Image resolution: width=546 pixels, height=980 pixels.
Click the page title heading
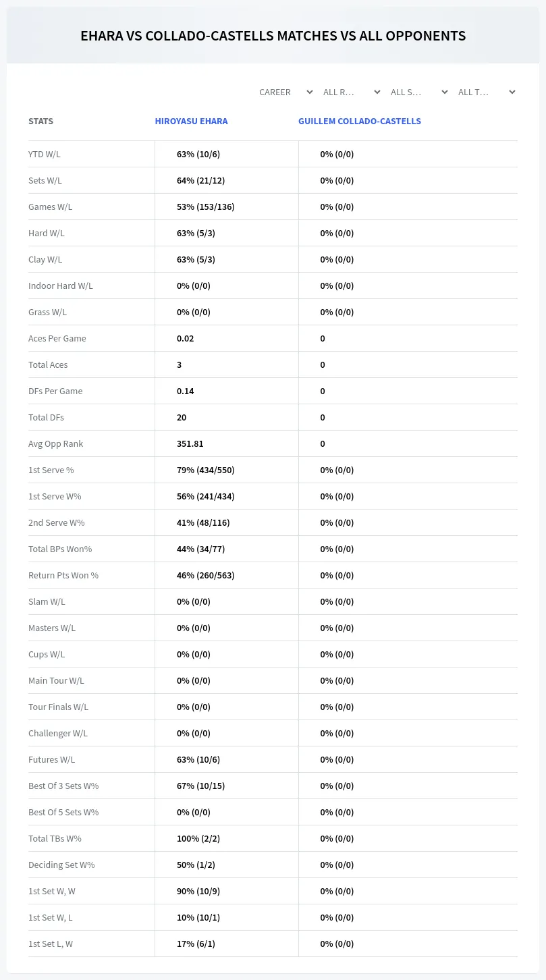273,36
